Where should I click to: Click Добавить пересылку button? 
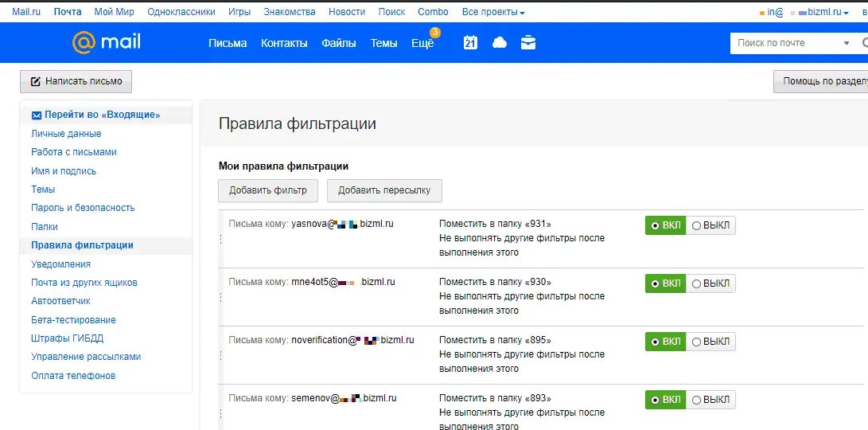(x=384, y=190)
